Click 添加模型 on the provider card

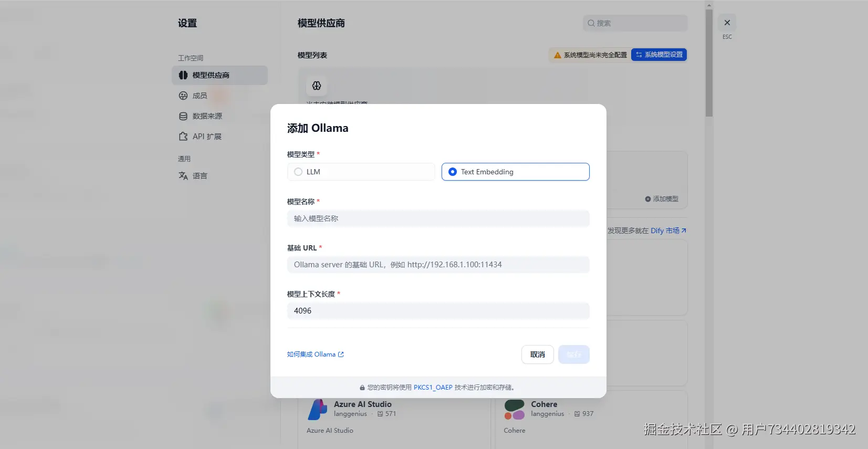click(662, 199)
